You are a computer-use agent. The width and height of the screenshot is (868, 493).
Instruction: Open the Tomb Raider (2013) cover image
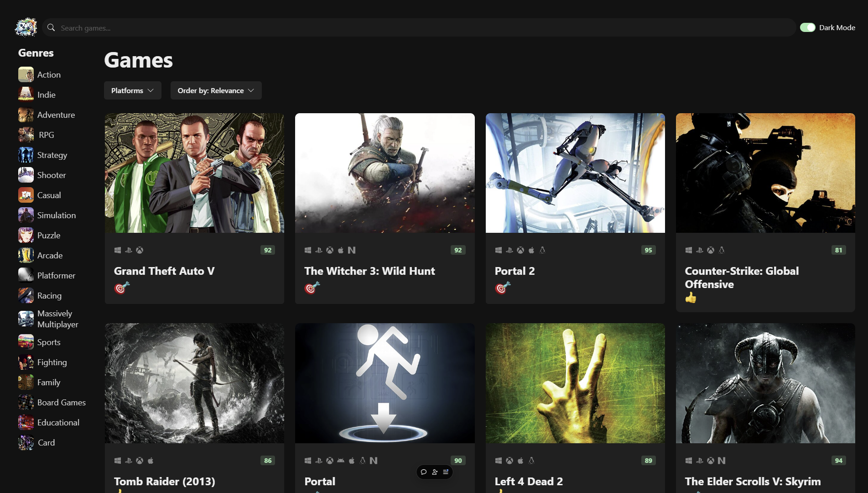coord(194,383)
